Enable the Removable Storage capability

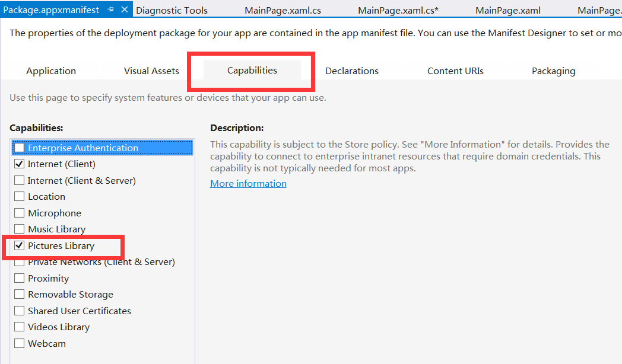pos(20,295)
